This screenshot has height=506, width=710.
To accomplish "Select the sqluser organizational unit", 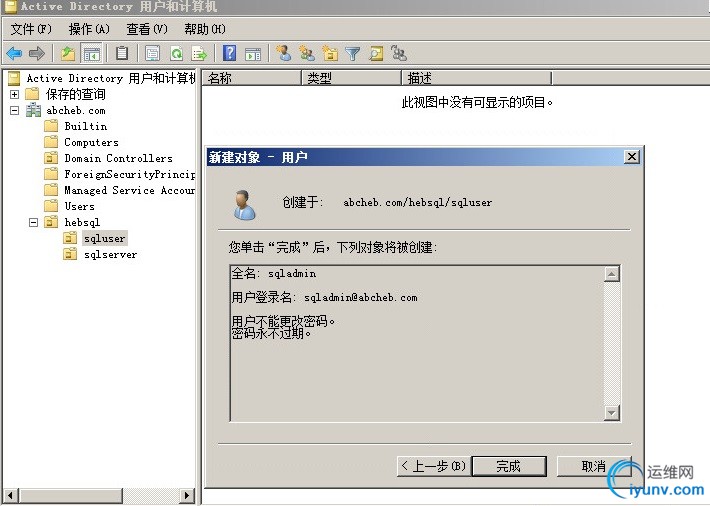I will click(105, 238).
